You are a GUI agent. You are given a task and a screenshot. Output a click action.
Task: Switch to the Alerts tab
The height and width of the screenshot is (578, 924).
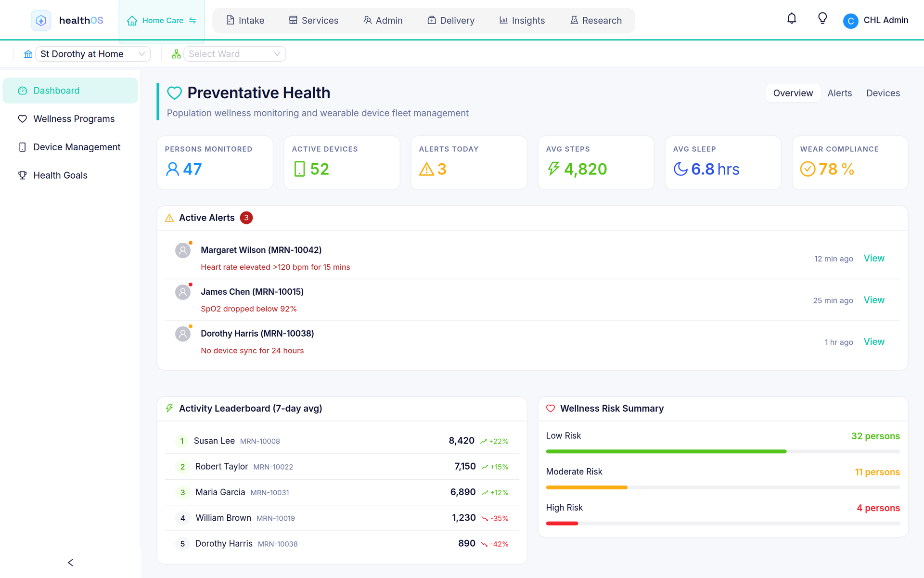coord(839,93)
